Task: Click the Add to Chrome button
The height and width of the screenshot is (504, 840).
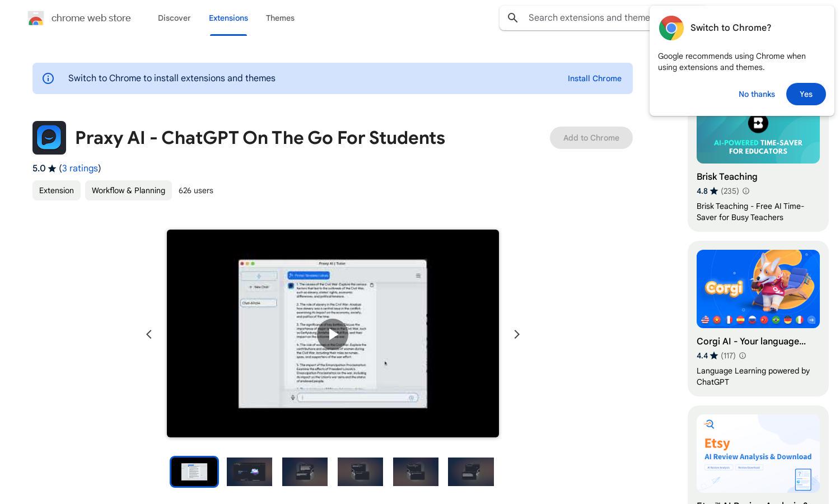Action: [x=591, y=138]
